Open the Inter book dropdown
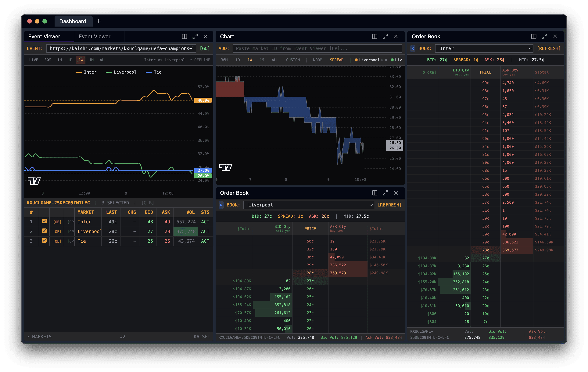The height and width of the screenshot is (372, 588). (484, 48)
